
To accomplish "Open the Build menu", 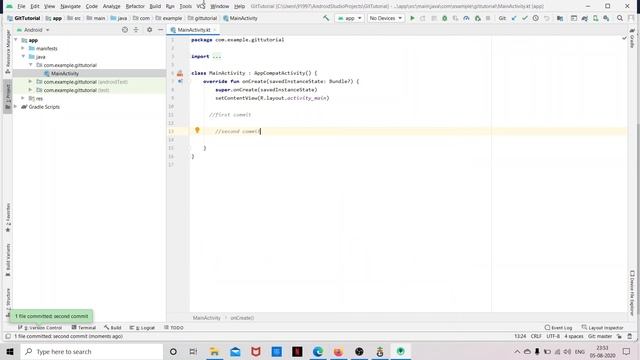I will tap(155, 6).
